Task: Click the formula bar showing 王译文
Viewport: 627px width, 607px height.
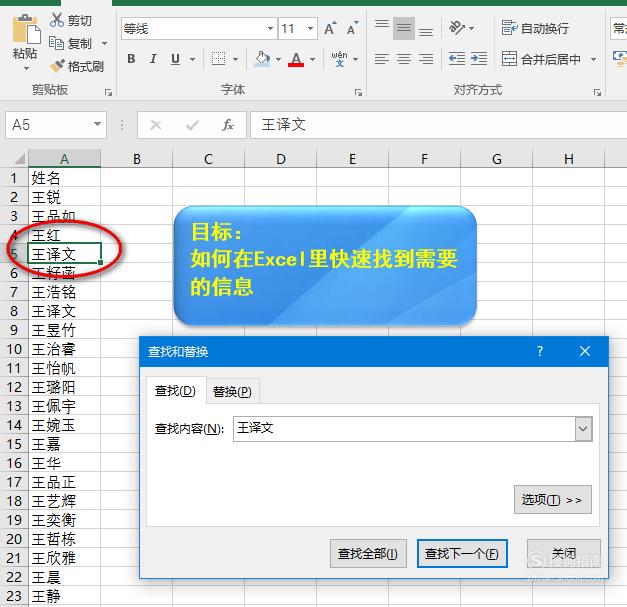Action: tap(438, 125)
